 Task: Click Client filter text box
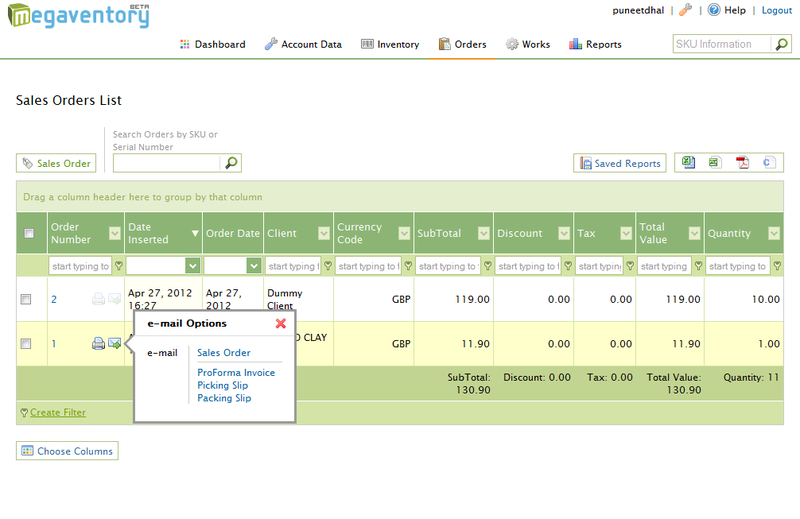click(293, 266)
